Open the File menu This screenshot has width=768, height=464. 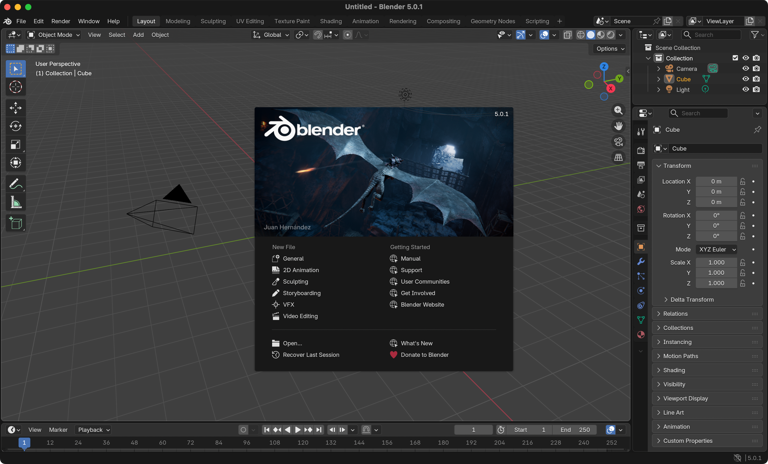click(x=21, y=21)
